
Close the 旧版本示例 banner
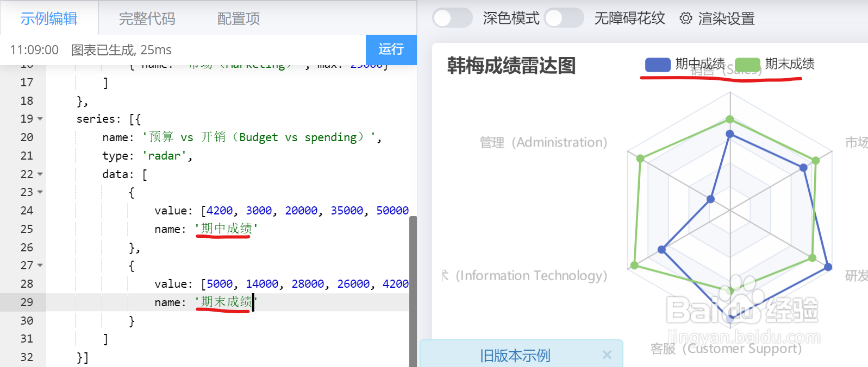607,355
